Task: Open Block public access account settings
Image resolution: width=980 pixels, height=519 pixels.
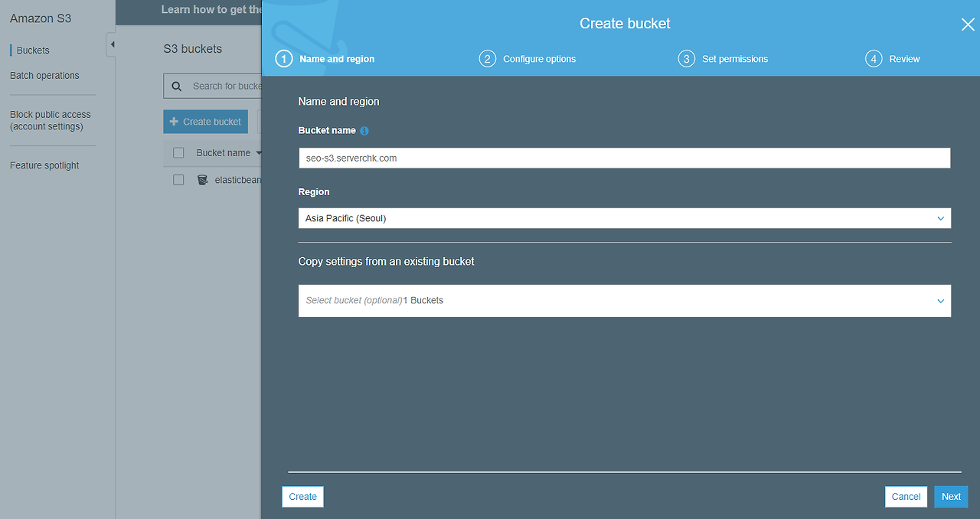Action: click(51, 121)
